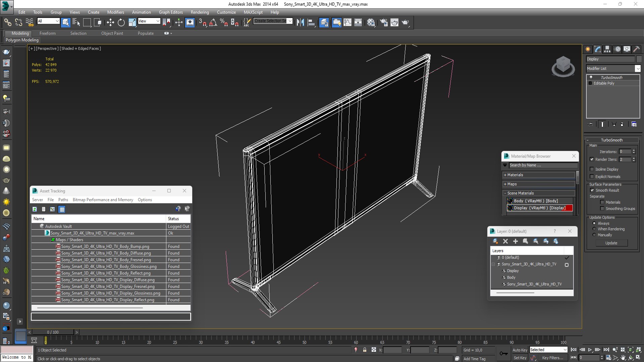Open the Hierarchy command panel tab
The width and height of the screenshot is (644, 362).
click(607, 49)
